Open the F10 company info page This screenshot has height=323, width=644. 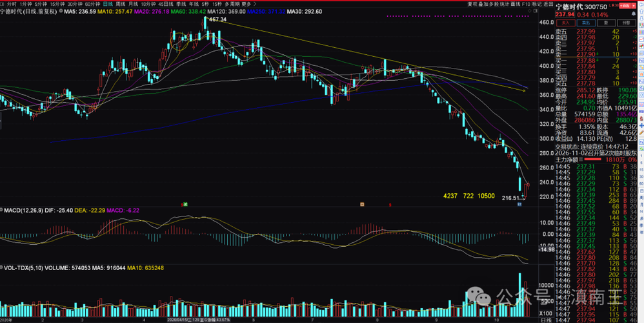[526, 4]
